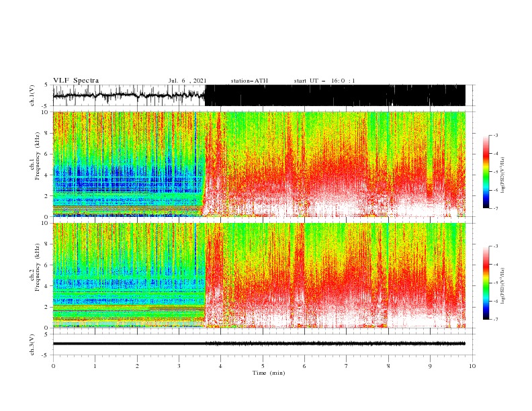Click the '-7' tick on ch.1 color bar
532x411 pixels.
click(x=496, y=208)
